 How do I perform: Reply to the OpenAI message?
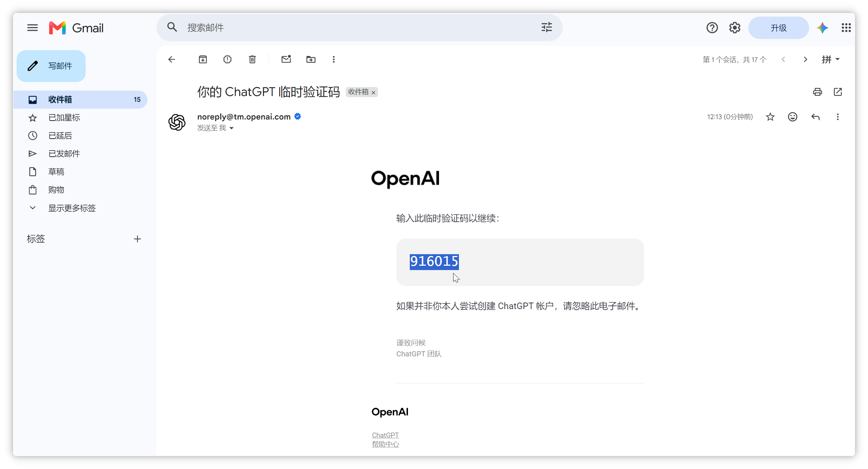[815, 117]
